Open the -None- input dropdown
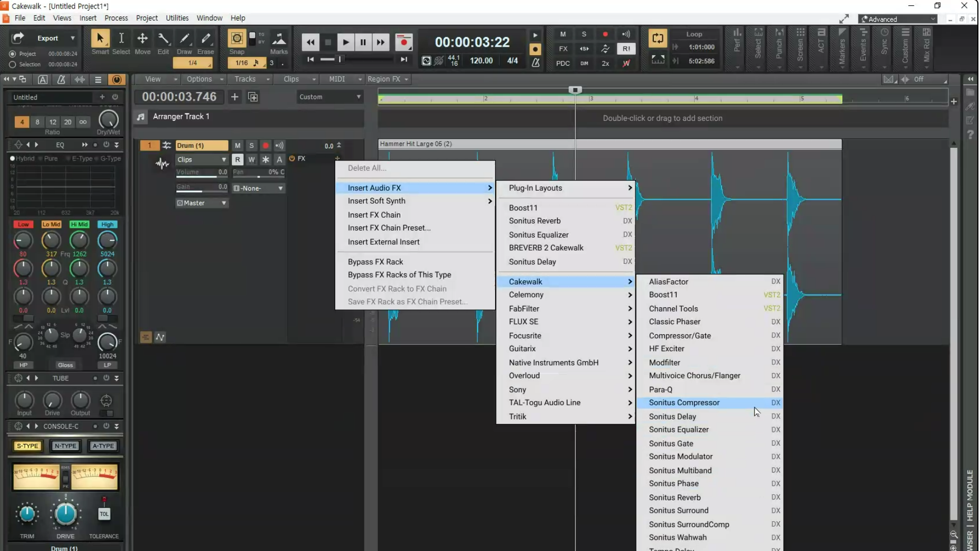This screenshot has height=551, width=980. (x=258, y=188)
